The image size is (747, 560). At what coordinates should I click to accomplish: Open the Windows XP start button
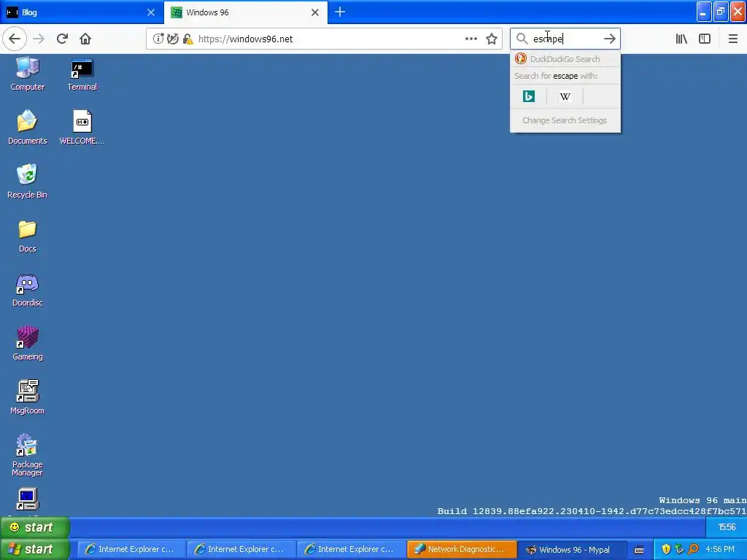click(x=35, y=549)
